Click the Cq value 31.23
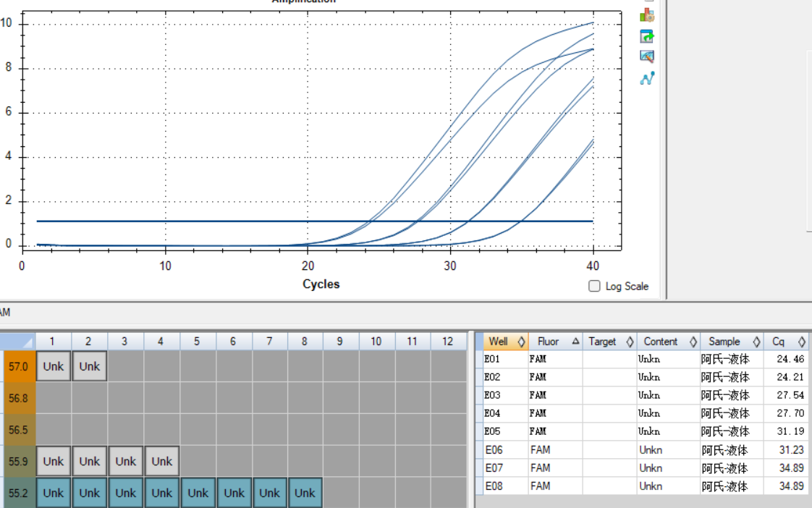The height and width of the screenshot is (508, 812). pos(791,450)
